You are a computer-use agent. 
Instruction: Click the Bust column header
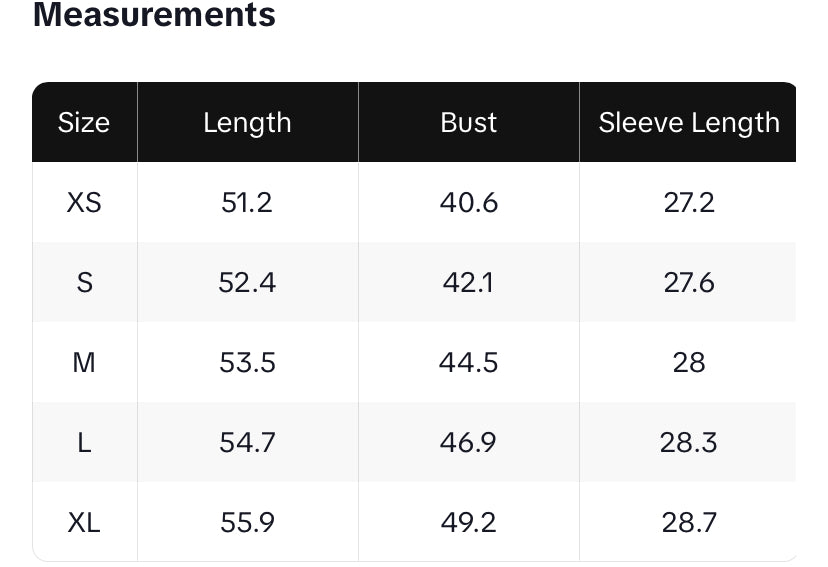click(x=468, y=122)
